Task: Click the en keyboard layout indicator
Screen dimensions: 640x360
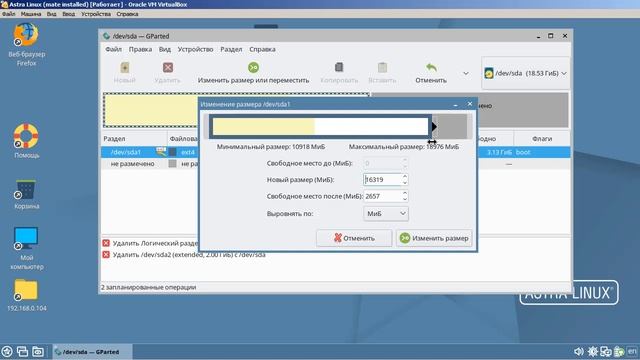Action: tap(632, 351)
